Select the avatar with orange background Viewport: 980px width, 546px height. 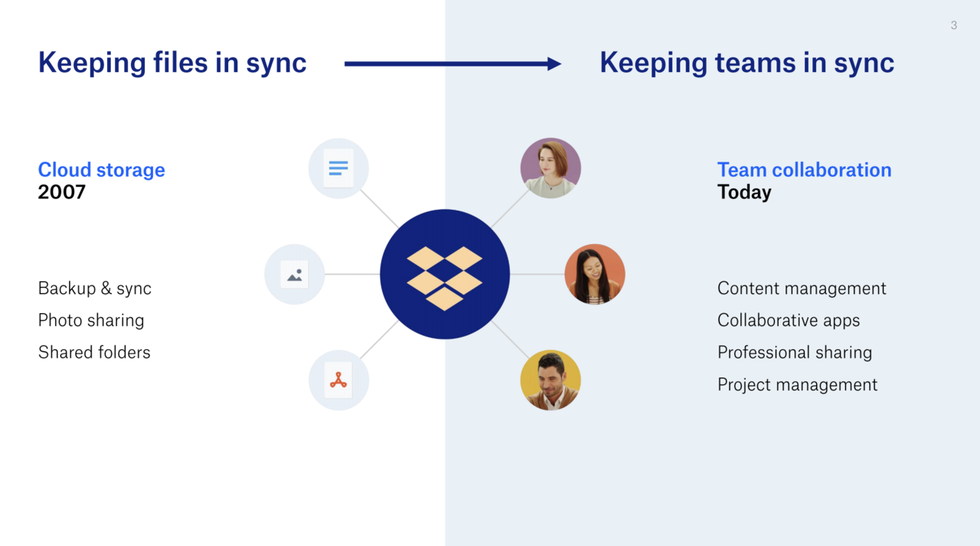595,274
